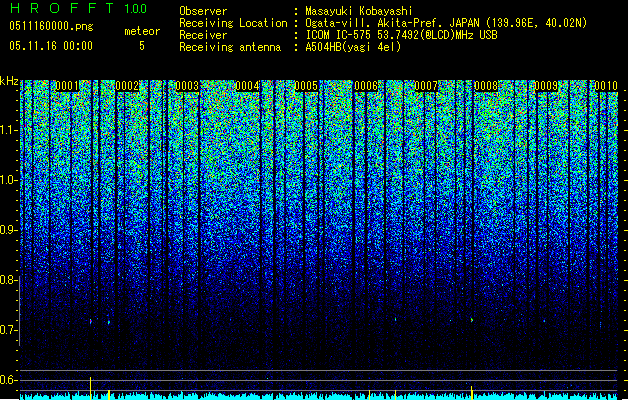The height and width of the screenshot is (400, 629).
Task: Click the 0.7 kHz axis label
Action: (x=9, y=330)
